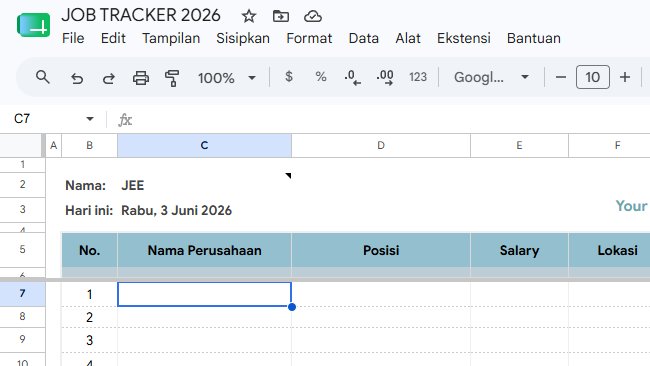650x366 pixels.
Task: Print the spreadsheet
Action: pos(141,78)
